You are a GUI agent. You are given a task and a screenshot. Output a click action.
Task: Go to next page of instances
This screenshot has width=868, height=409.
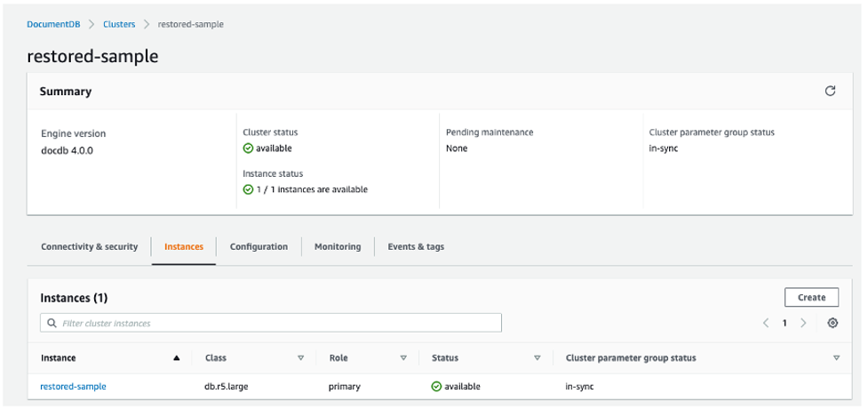(803, 323)
